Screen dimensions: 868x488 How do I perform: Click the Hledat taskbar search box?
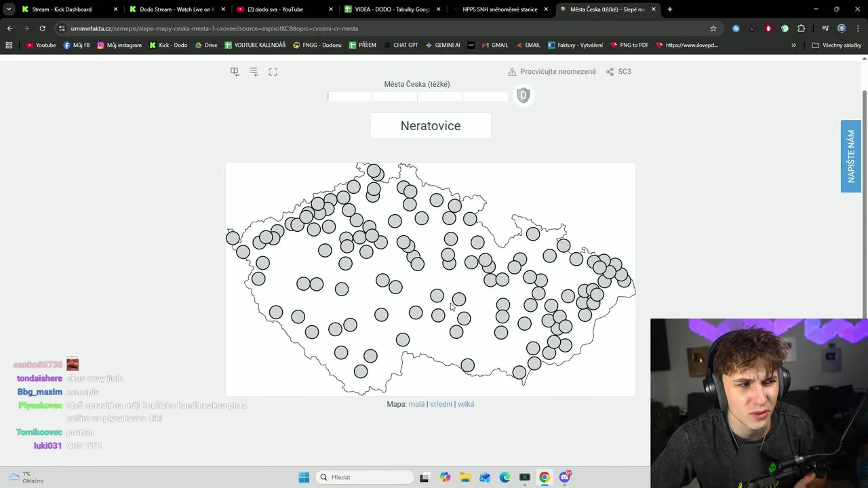click(x=366, y=477)
